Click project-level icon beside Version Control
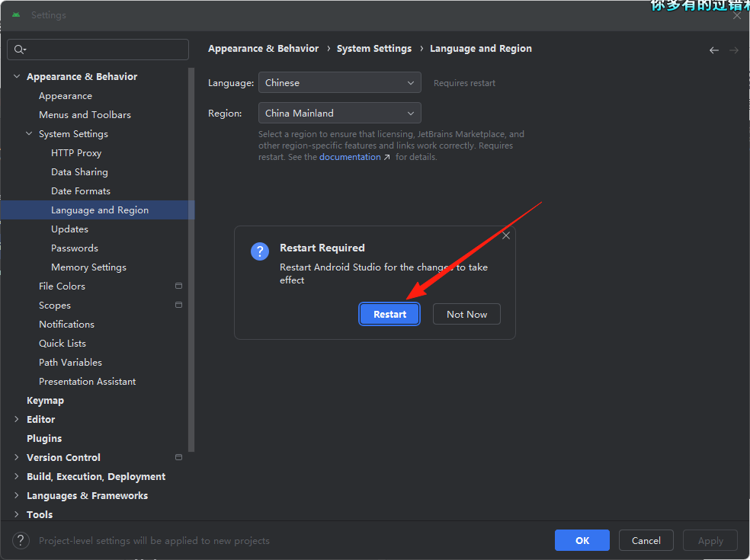This screenshot has height=560, width=750. pyautogui.click(x=178, y=458)
